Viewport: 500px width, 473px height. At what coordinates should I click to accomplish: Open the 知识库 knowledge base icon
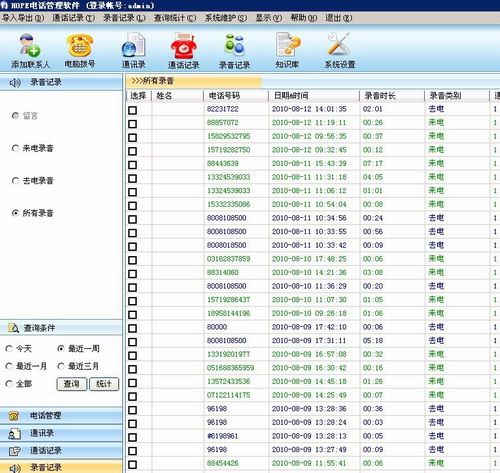click(287, 44)
